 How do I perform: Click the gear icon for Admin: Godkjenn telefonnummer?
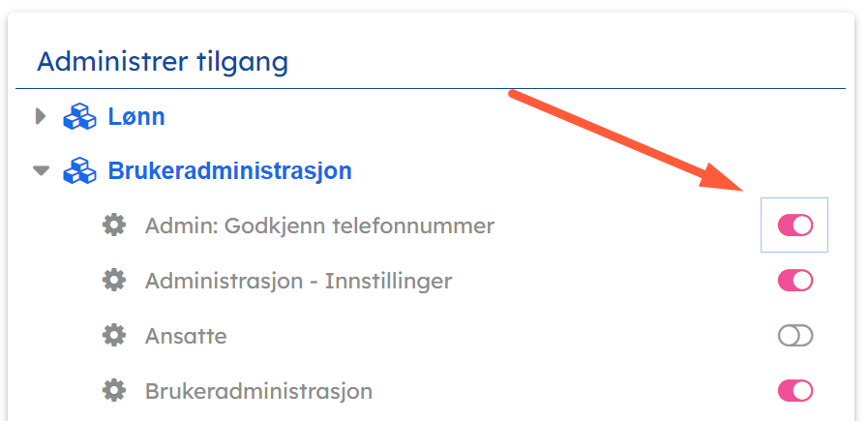tap(114, 226)
